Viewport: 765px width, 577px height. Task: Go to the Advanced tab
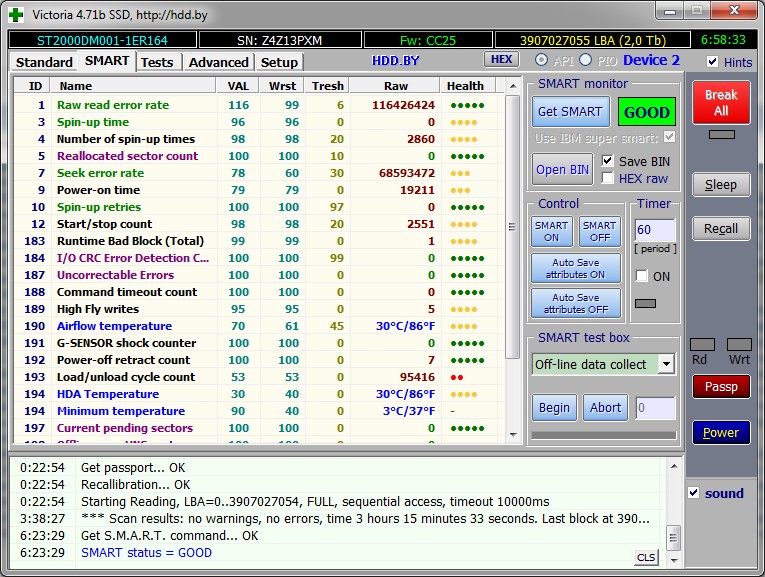(x=219, y=62)
